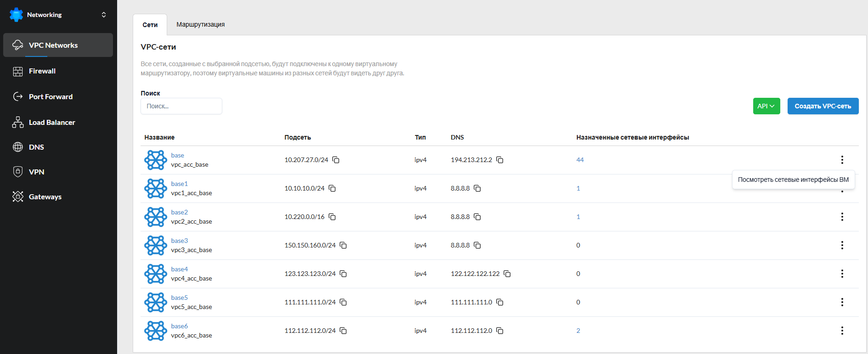868x354 pixels.
Task: Open actions menu for base2 row
Action: point(842,217)
